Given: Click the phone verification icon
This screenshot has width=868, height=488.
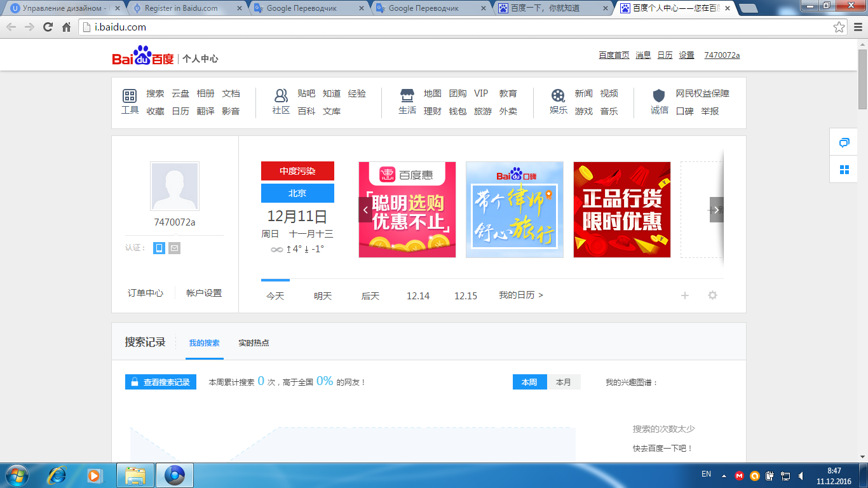Looking at the screenshot, I should click(x=159, y=248).
